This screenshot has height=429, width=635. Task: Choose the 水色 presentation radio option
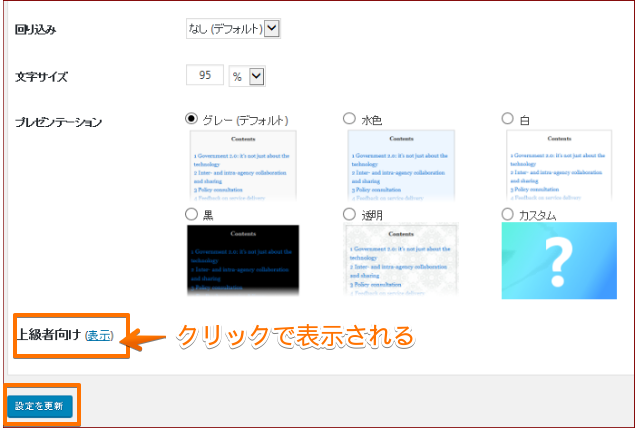349,119
